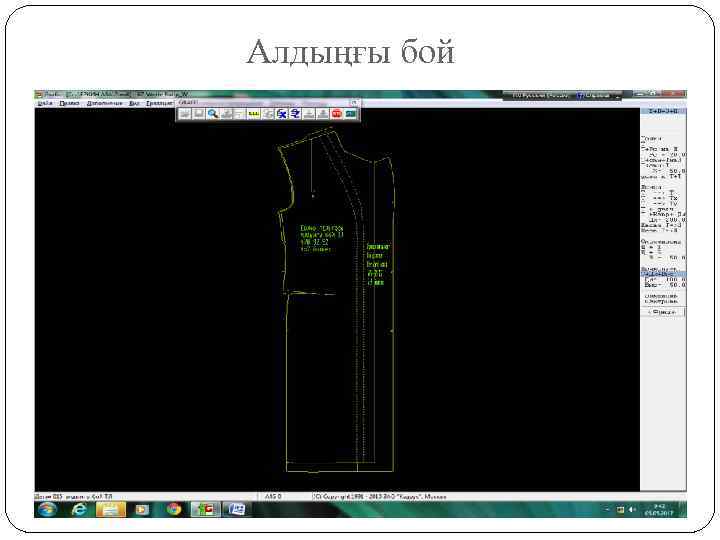The image size is (720, 540).
Task: Open the Правка menu
Action: [x=69, y=103]
